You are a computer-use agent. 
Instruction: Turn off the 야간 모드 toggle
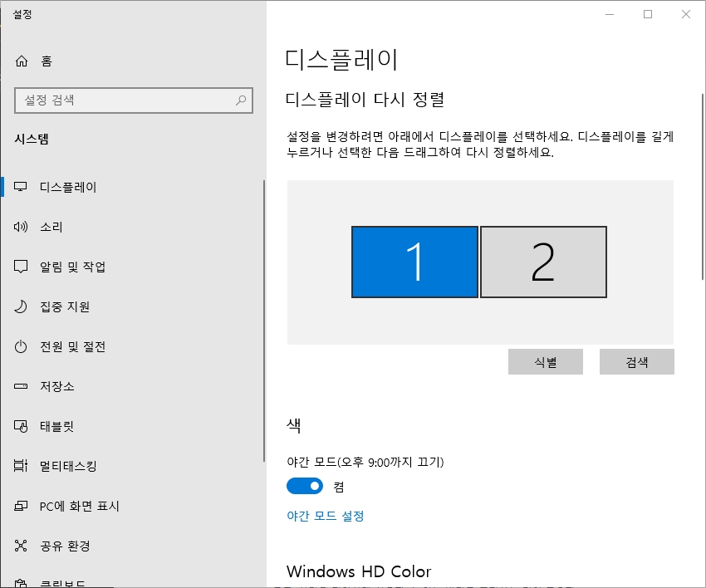[304, 486]
